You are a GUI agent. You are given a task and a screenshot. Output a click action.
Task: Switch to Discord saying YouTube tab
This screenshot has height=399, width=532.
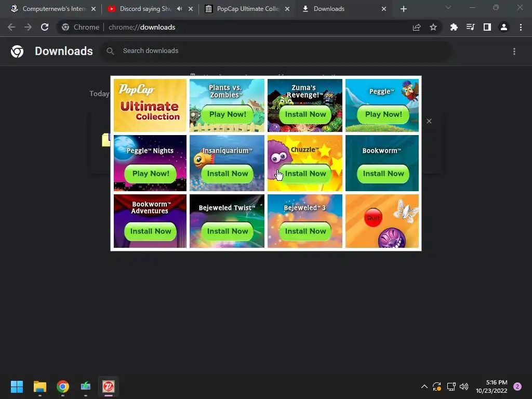pos(145,9)
